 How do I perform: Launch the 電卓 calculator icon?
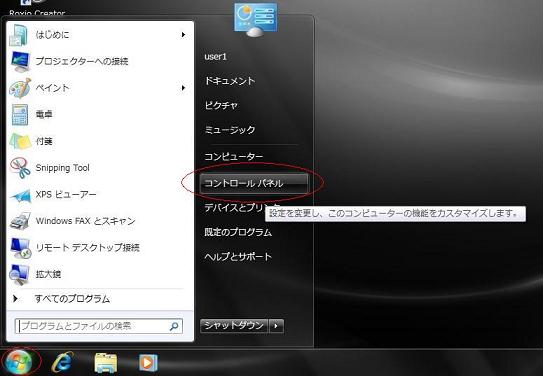click(20, 115)
